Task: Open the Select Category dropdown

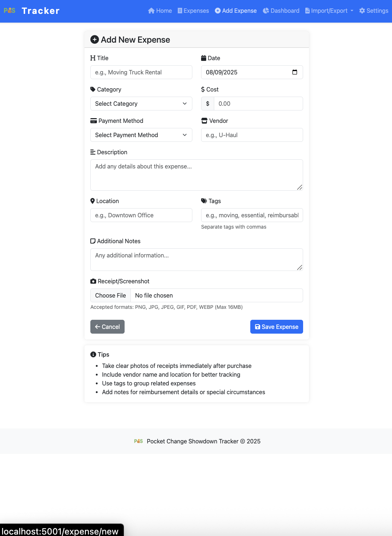Action: tap(141, 104)
